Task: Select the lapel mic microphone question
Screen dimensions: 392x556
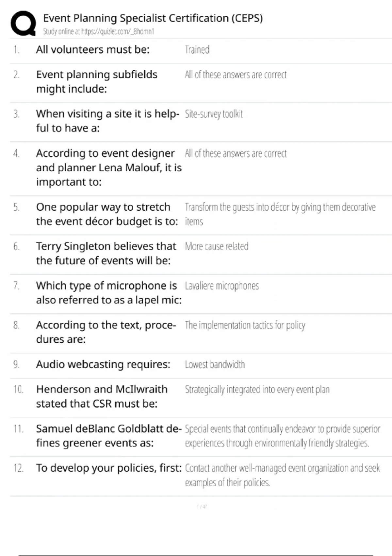Action: point(109,293)
